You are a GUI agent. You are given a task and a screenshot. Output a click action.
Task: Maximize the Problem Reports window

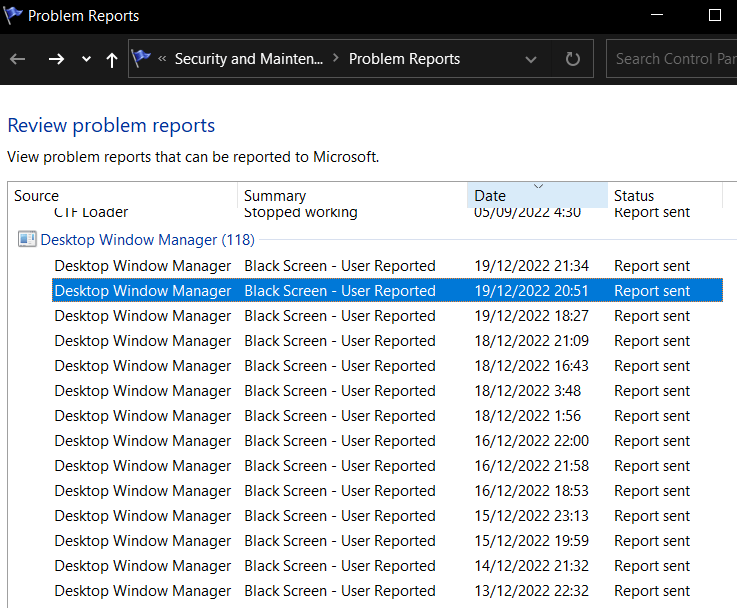[x=714, y=15]
